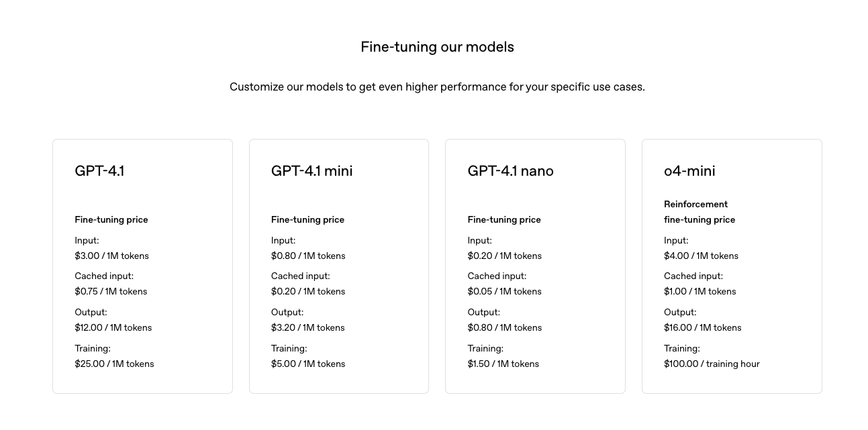Select the o4-mini card title

click(x=689, y=171)
